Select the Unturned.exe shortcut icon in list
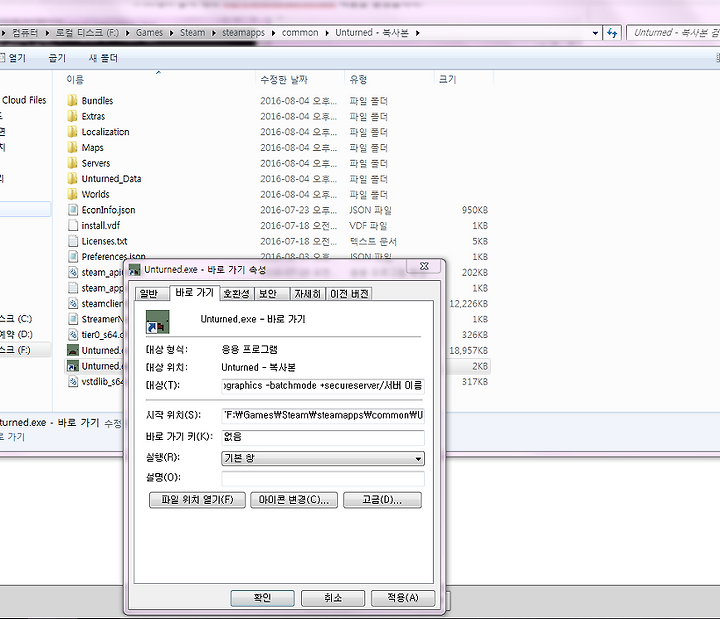The width and height of the screenshot is (720, 619). [73, 366]
